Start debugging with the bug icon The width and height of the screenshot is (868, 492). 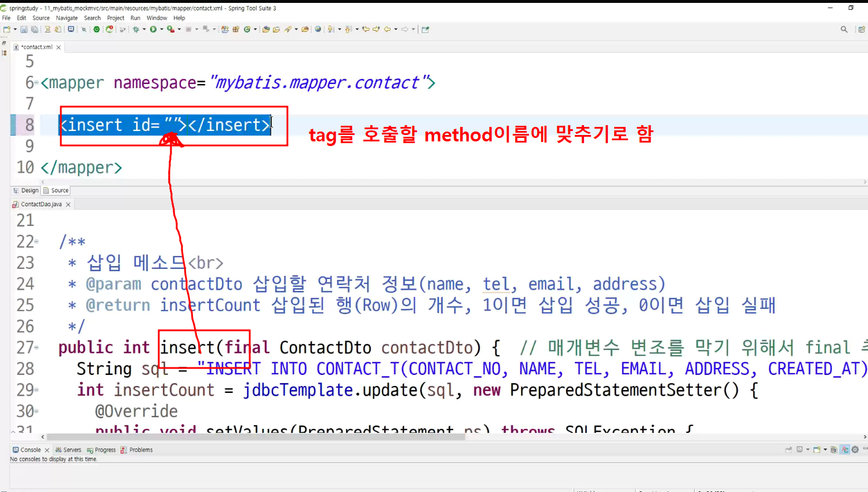point(136,29)
